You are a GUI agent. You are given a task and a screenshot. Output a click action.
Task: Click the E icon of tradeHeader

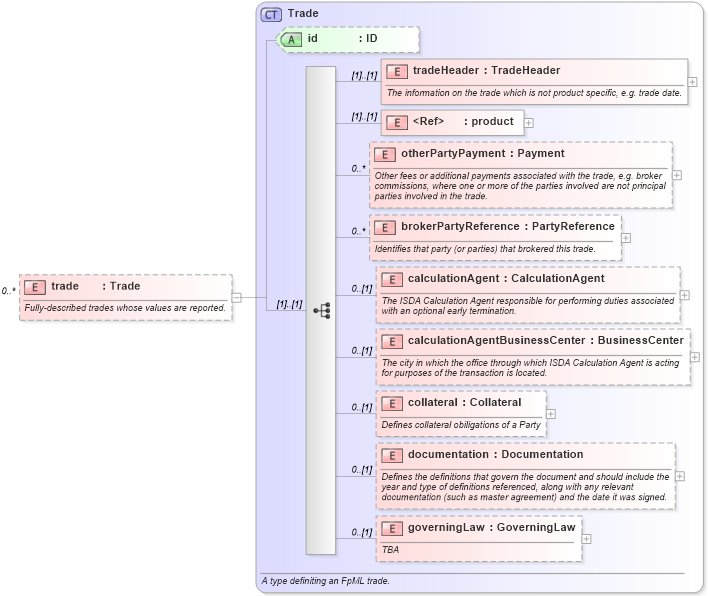point(396,71)
